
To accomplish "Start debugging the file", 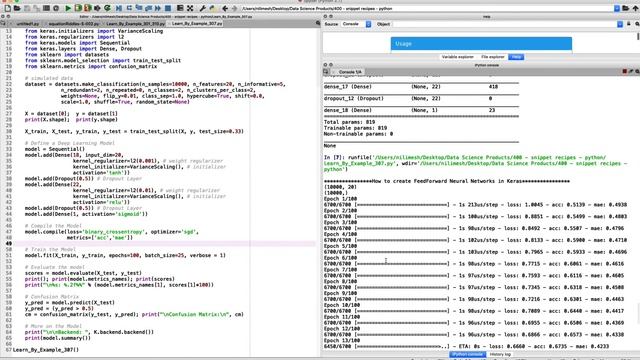I will click(119, 8).
